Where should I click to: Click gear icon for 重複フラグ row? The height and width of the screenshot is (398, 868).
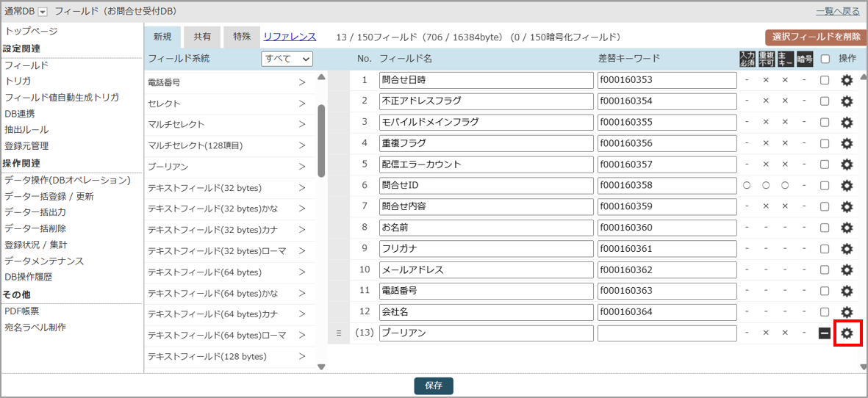click(847, 143)
